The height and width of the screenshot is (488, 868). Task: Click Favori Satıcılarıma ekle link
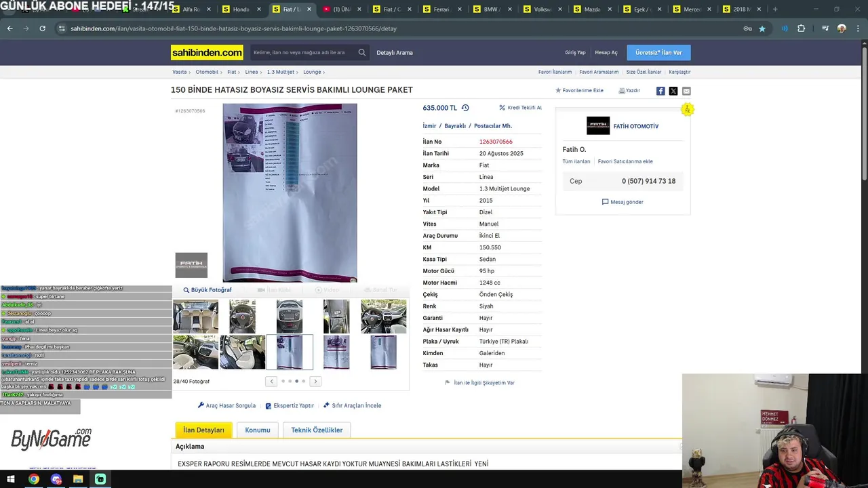(x=625, y=161)
